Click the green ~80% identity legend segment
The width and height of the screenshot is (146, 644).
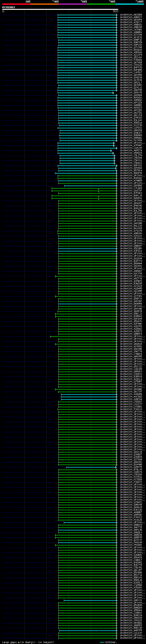[x=101, y=4]
